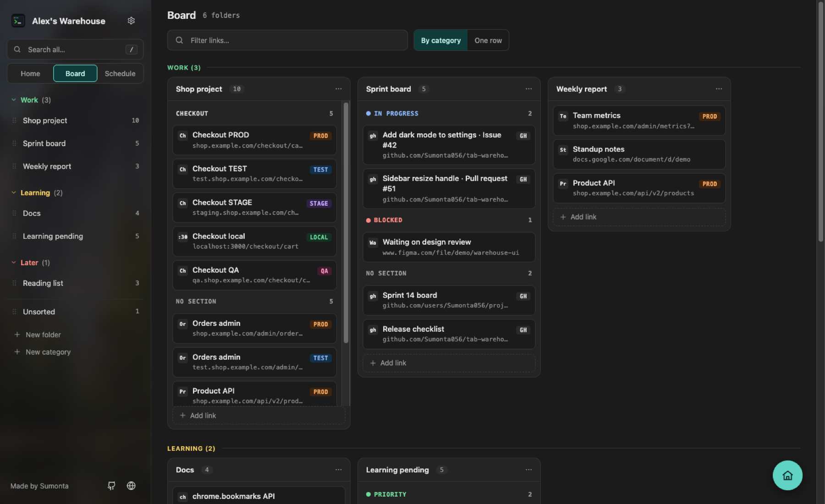Image resolution: width=825 pixels, height=504 pixels.
Task: Open the Standup notes link
Action: 639,154
